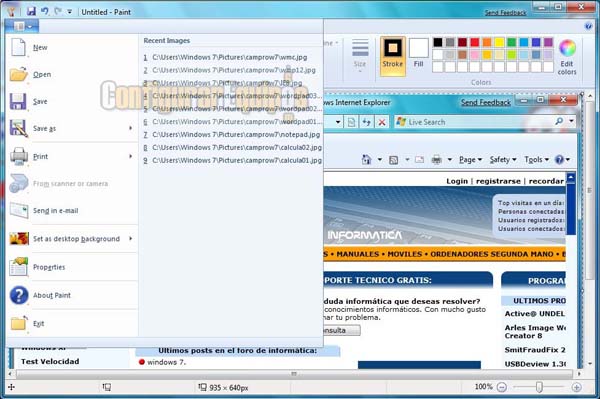Expand the Print submenu arrow
The width and height of the screenshot is (600, 399).
pyautogui.click(x=130, y=156)
